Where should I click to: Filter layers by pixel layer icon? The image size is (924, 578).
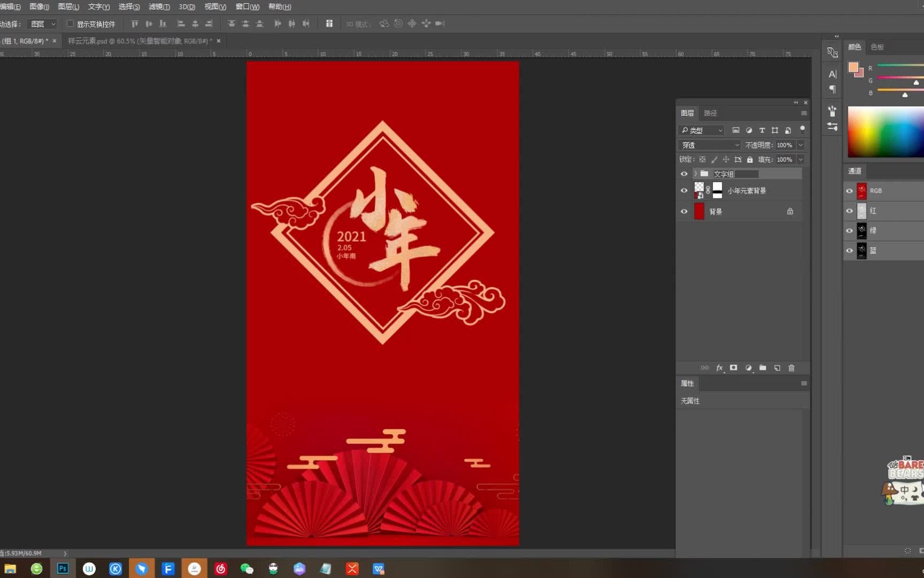pos(736,130)
